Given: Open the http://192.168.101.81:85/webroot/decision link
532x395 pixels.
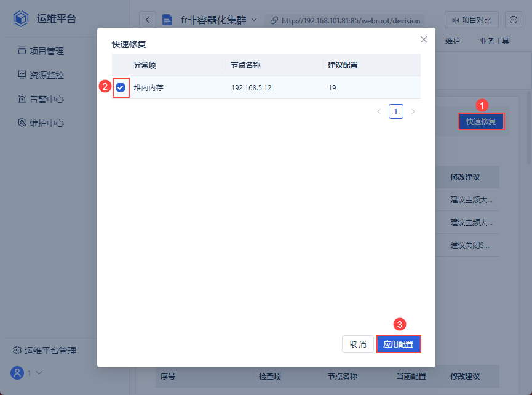Looking at the screenshot, I should 351,21.
